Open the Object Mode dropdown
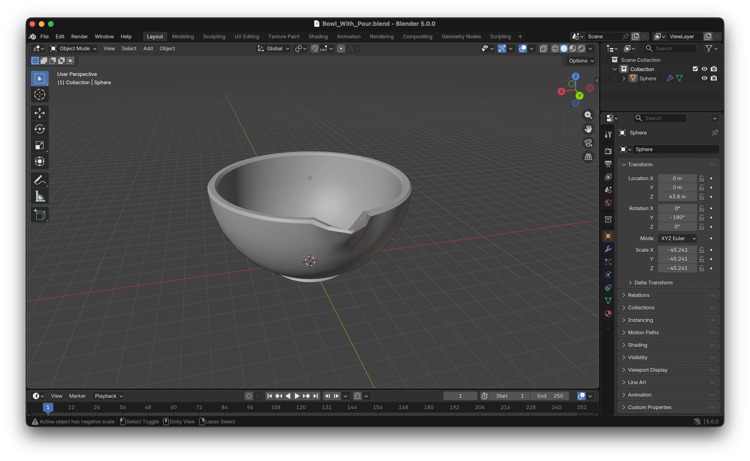 (x=74, y=48)
